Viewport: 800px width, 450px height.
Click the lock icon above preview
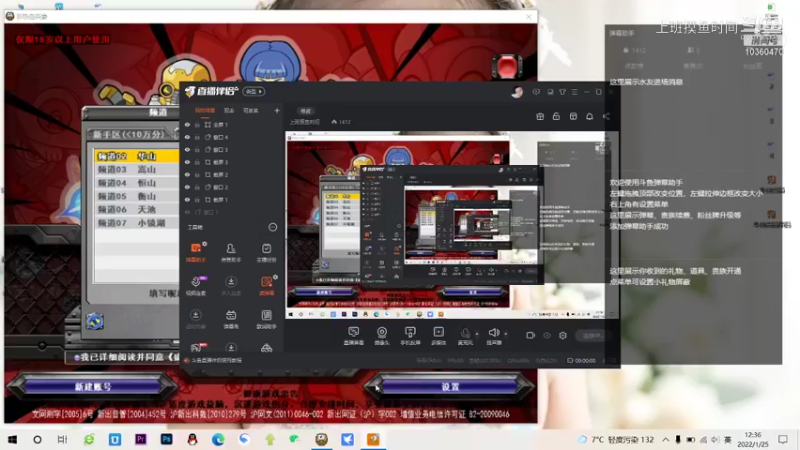point(556,116)
